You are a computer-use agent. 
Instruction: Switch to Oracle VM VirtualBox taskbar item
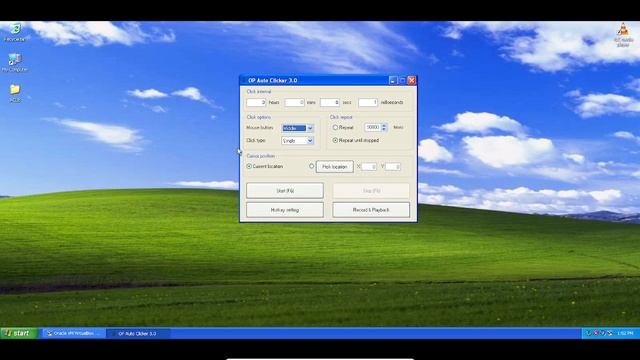[73, 333]
